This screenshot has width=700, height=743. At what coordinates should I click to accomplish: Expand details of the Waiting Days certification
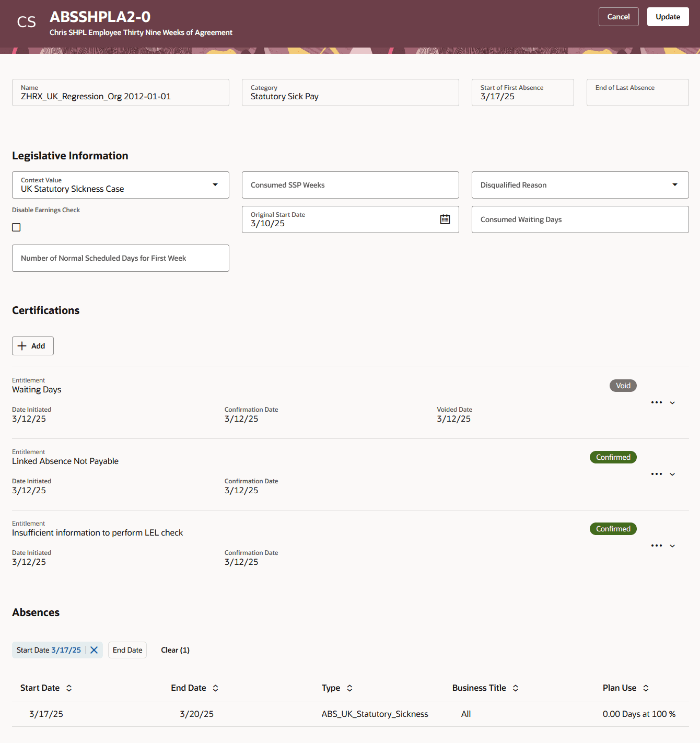point(673,402)
